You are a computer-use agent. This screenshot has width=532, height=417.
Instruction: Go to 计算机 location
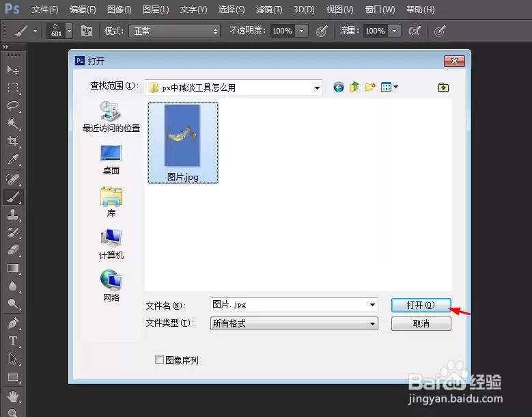pos(111,244)
